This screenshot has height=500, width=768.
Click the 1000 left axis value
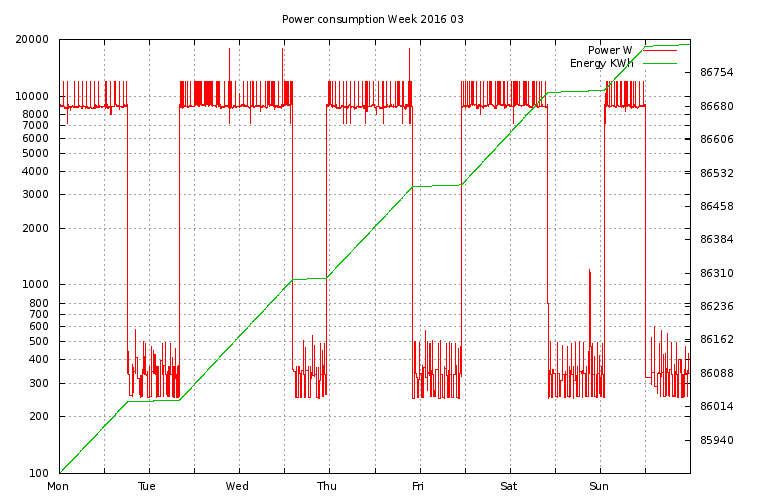[36, 285]
